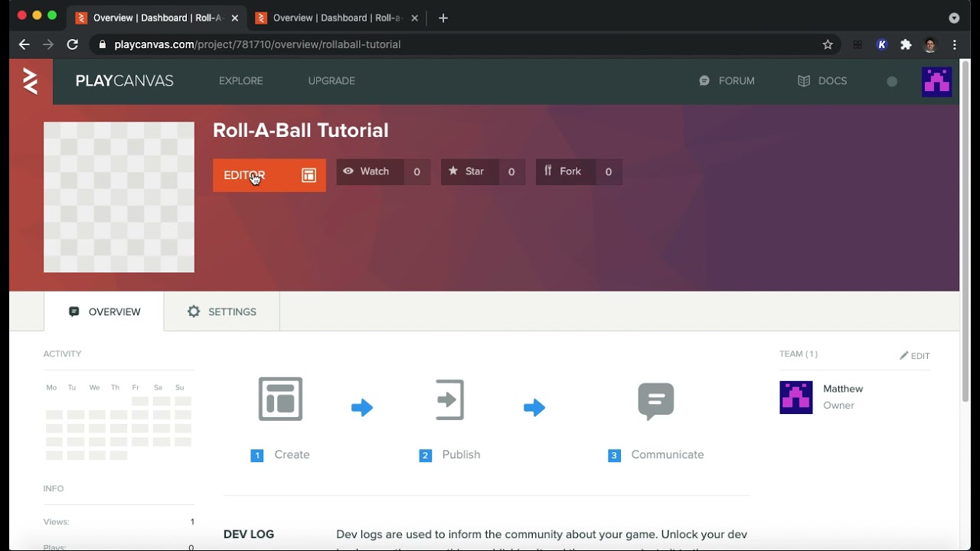Open Matthew owner profile name
The width and height of the screenshot is (980, 551).
[843, 389]
